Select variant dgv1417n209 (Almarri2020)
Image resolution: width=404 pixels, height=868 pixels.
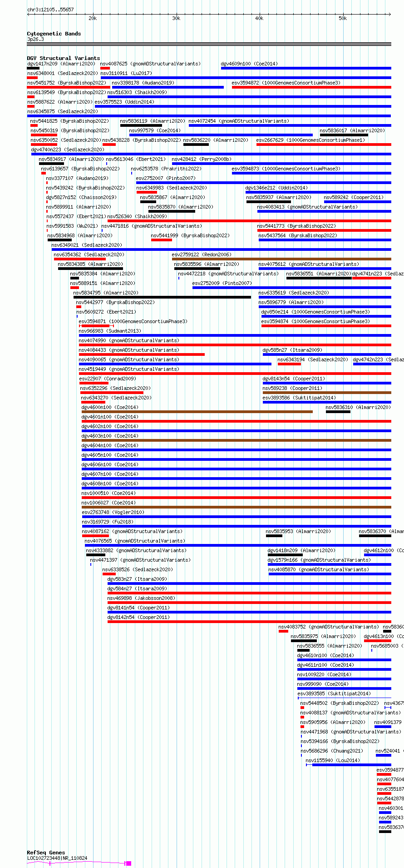61,64
